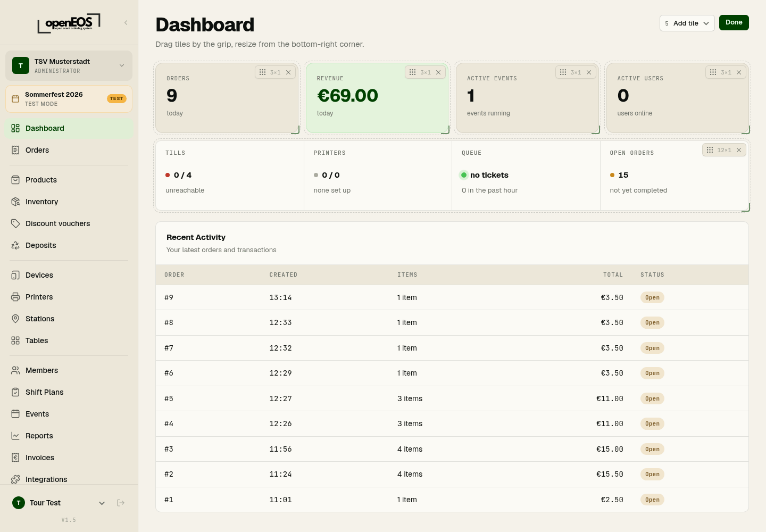
Task: Remove the 12×1 status tile
Action: pos(739,150)
